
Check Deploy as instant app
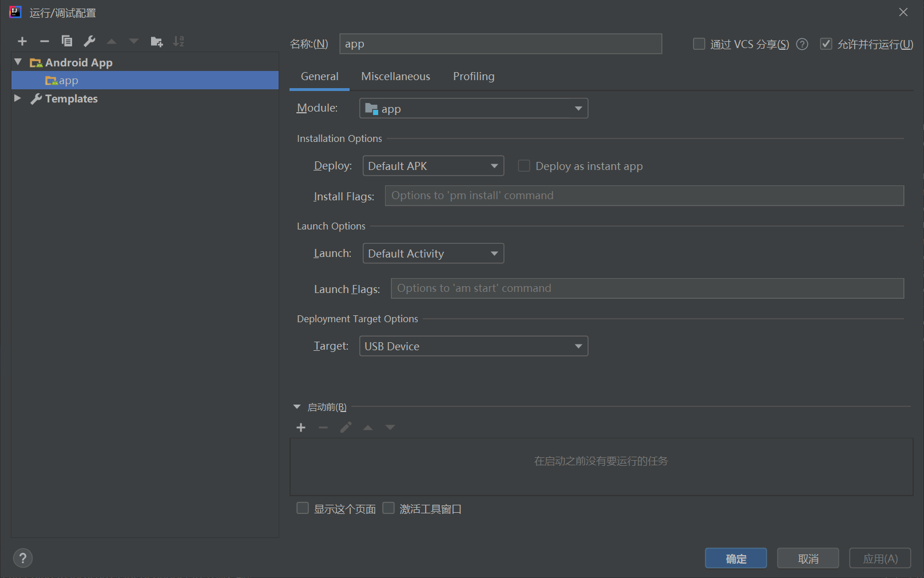click(x=524, y=165)
